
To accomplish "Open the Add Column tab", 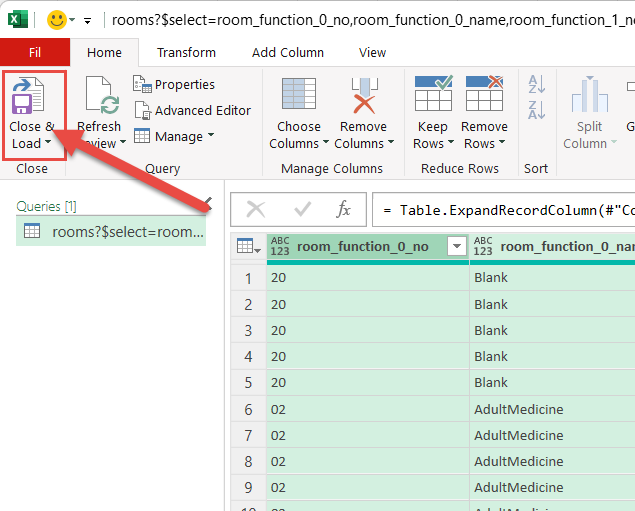I will click(x=288, y=52).
